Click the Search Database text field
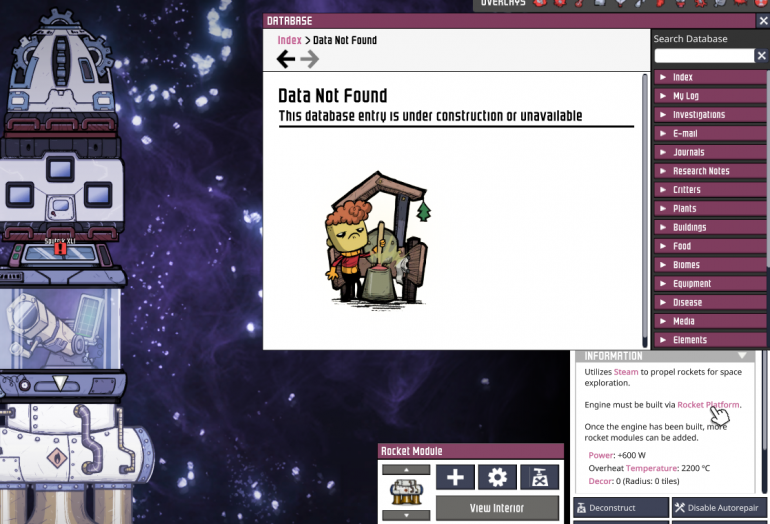 pos(703,56)
